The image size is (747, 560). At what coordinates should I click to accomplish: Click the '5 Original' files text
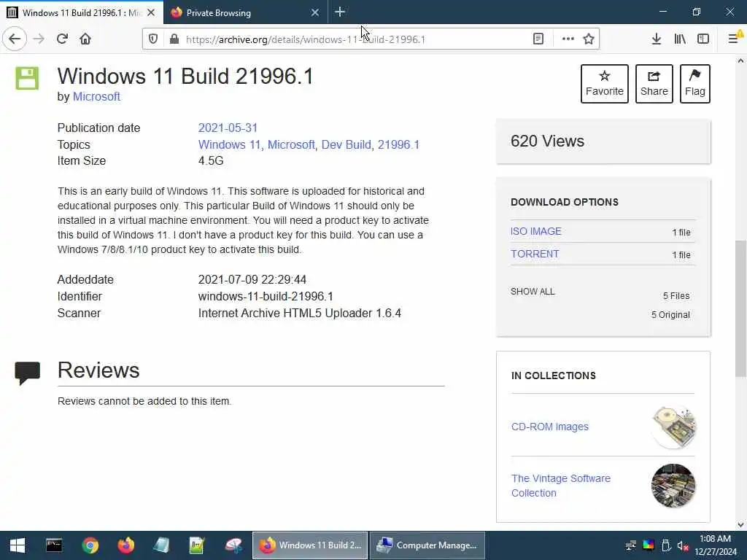pos(670,315)
